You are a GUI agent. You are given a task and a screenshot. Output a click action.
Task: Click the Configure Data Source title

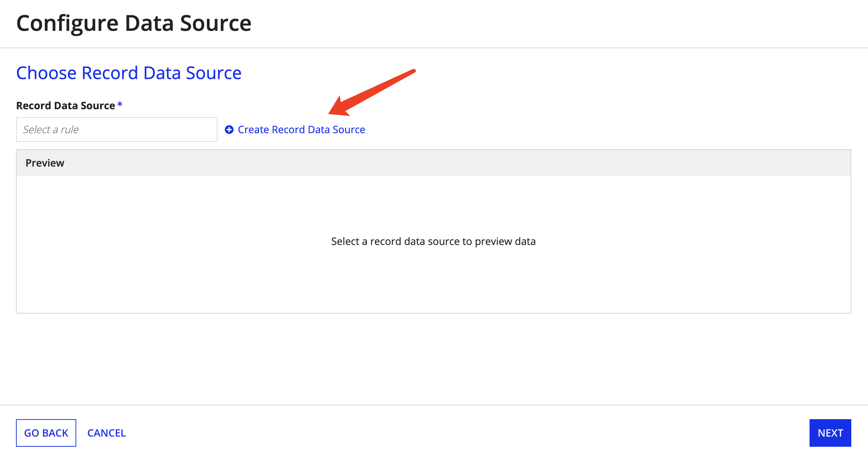pyautogui.click(x=134, y=23)
